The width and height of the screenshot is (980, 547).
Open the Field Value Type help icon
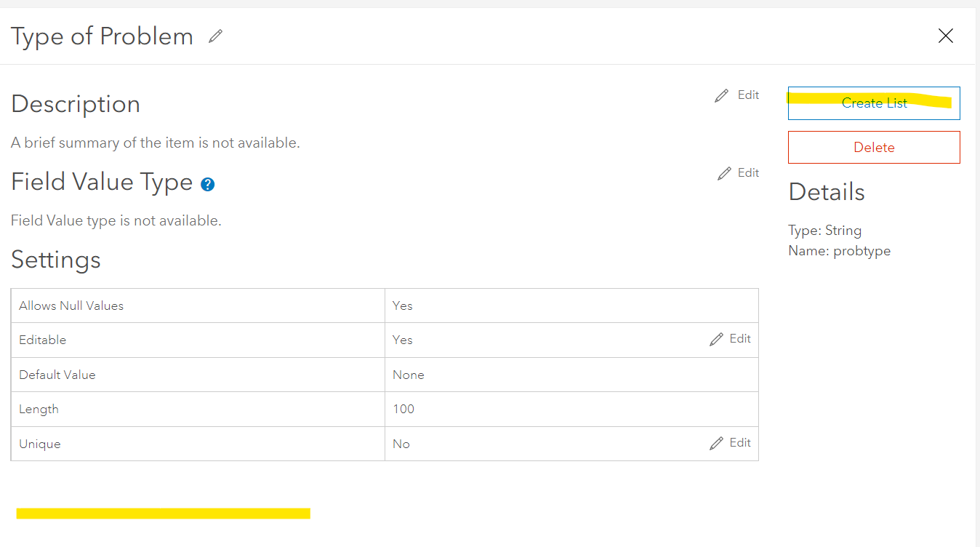tap(207, 184)
